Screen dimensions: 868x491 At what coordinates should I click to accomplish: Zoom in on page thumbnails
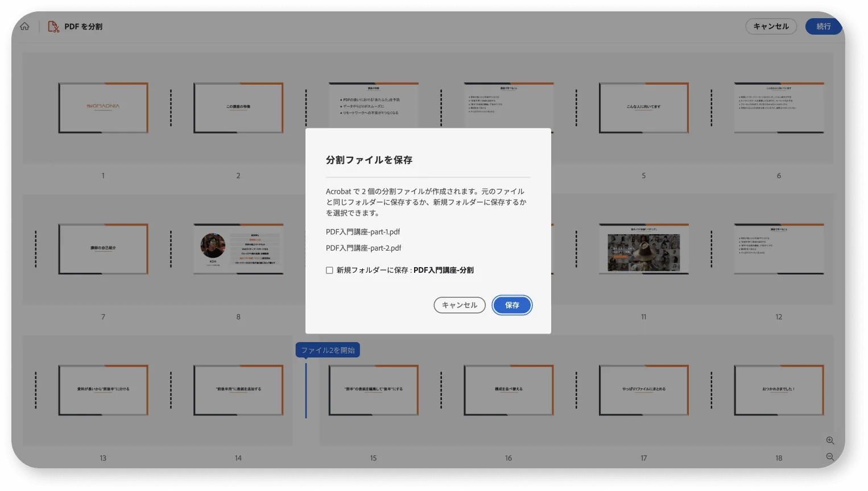click(x=830, y=440)
